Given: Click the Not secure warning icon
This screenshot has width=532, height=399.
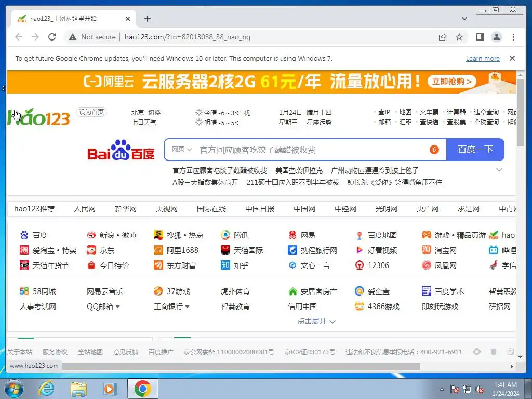Looking at the screenshot, I should [73, 37].
